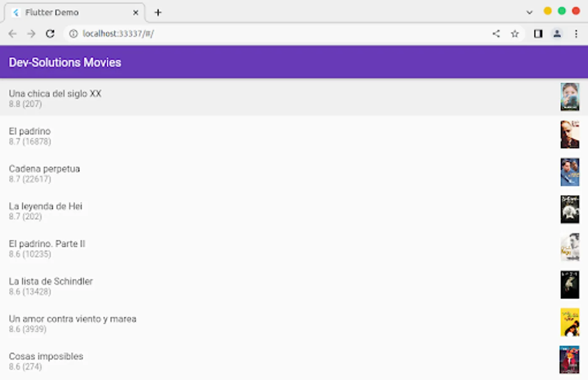Image resolution: width=588 pixels, height=380 pixels.
Task: Click the browser back arrow
Action: tap(12, 34)
